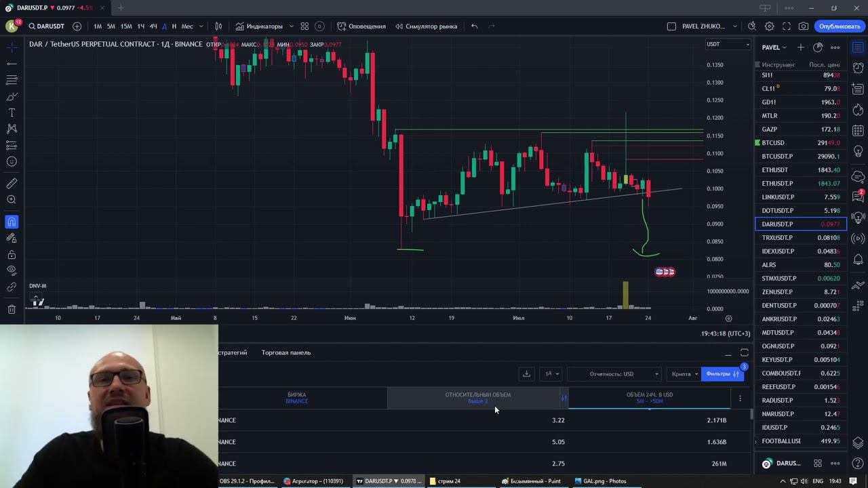Hide all drawings eye icon
Image resolution: width=868 pixels, height=488 pixels.
pyautogui.click(x=12, y=270)
